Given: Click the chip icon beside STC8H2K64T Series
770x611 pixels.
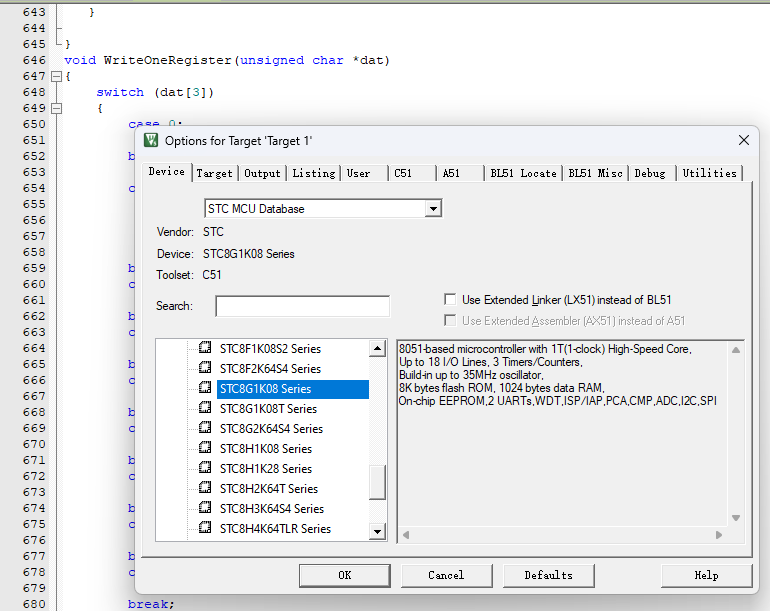Looking at the screenshot, I should tap(205, 488).
